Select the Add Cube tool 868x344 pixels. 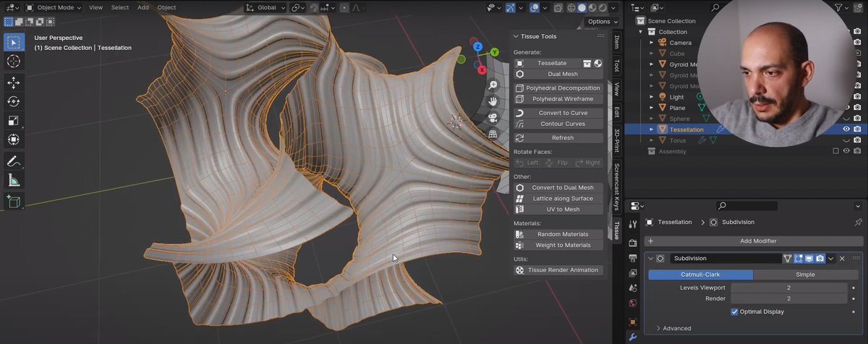point(14,201)
